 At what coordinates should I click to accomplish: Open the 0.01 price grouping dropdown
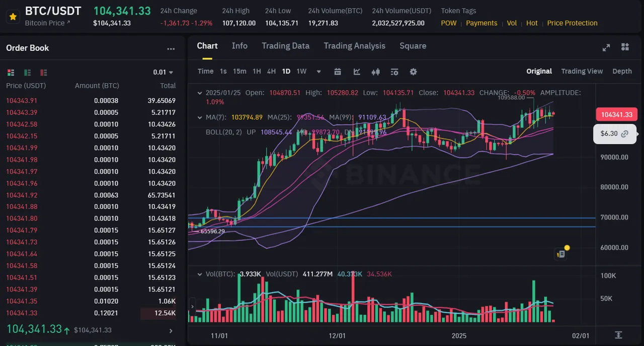coord(163,72)
